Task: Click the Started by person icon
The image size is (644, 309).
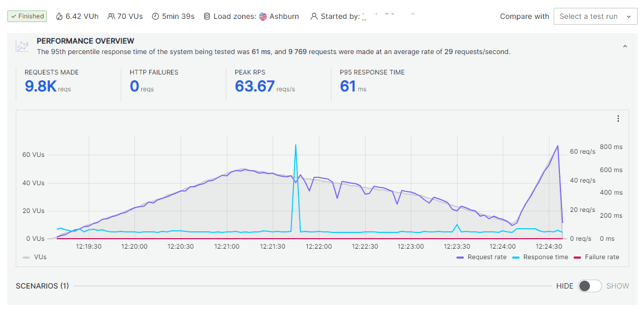Action: (x=314, y=16)
